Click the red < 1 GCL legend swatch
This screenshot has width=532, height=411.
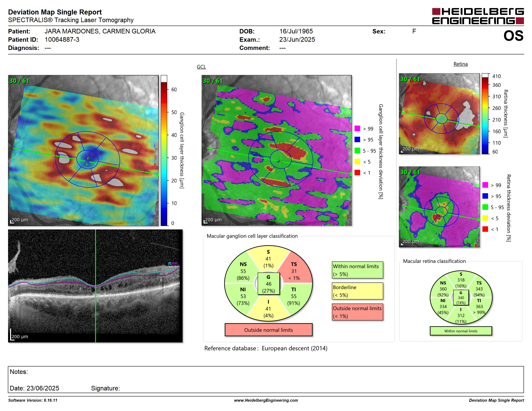coord(357,173)
